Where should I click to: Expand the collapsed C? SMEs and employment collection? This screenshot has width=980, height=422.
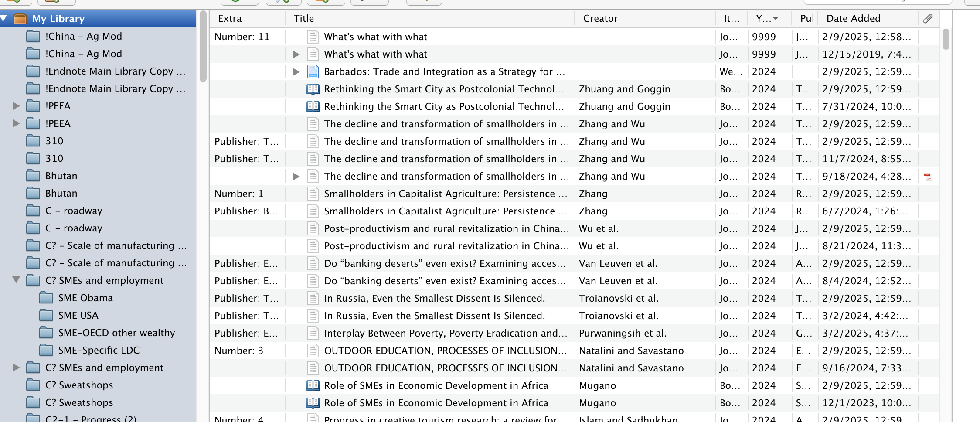17,368
